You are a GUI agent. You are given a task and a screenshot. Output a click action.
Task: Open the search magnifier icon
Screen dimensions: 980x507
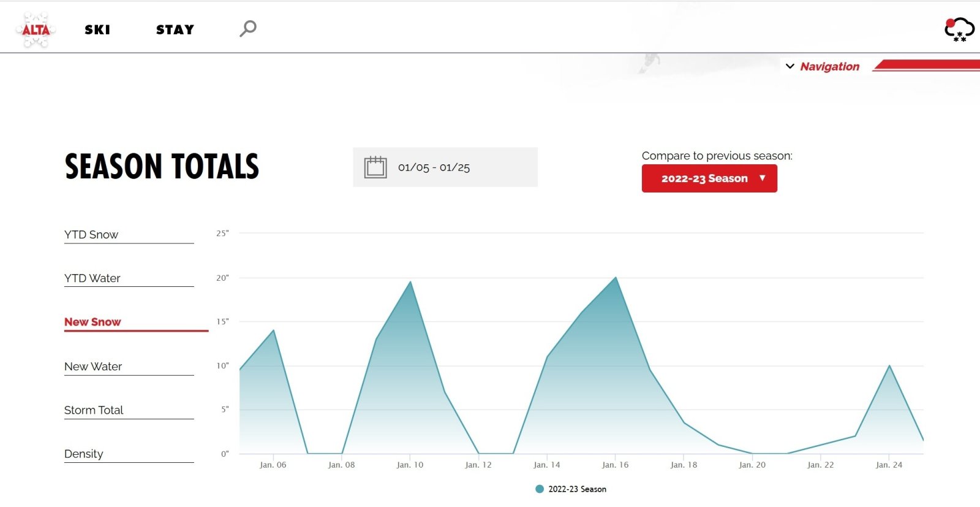coord(248,28)
